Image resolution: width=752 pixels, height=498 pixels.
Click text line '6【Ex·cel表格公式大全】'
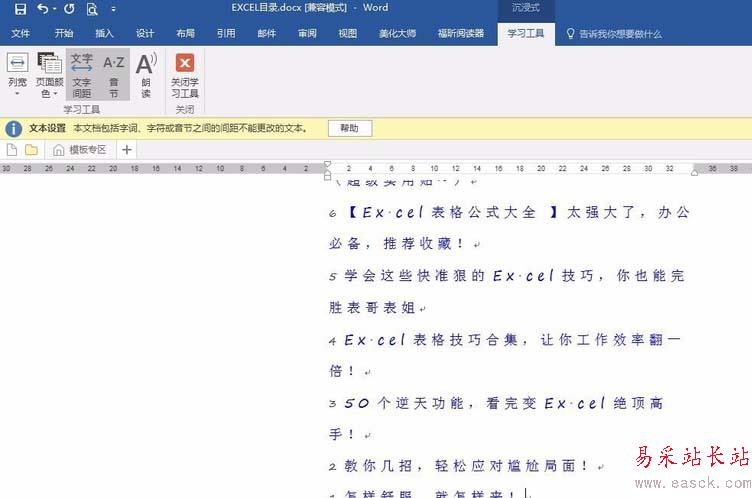click(x=509, y=212)
